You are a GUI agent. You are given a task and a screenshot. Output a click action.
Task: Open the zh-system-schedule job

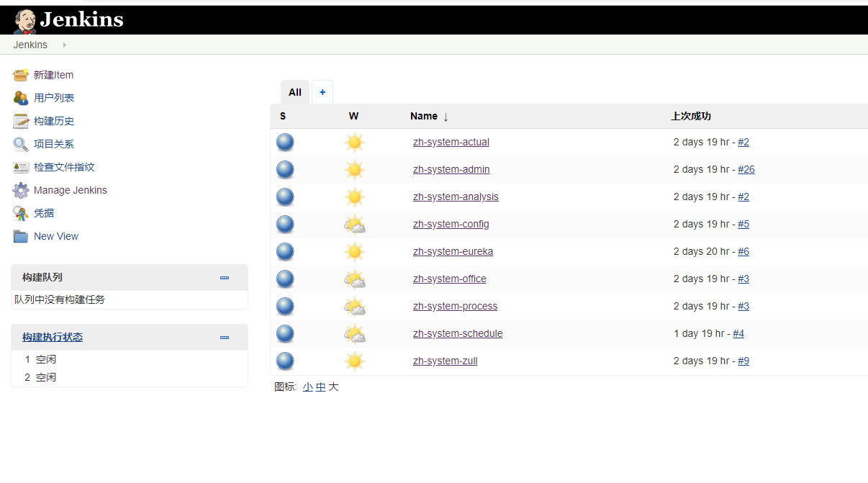[458, 333]
